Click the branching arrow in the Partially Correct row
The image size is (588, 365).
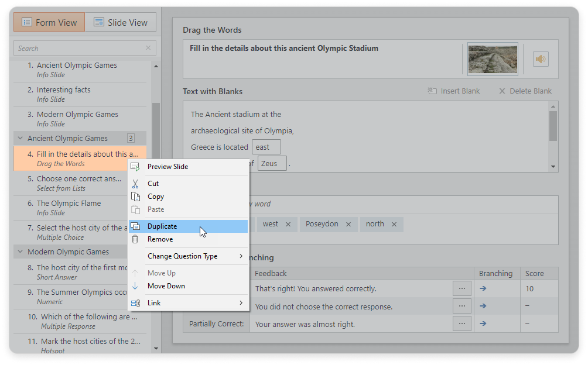[x=483, y=324]
